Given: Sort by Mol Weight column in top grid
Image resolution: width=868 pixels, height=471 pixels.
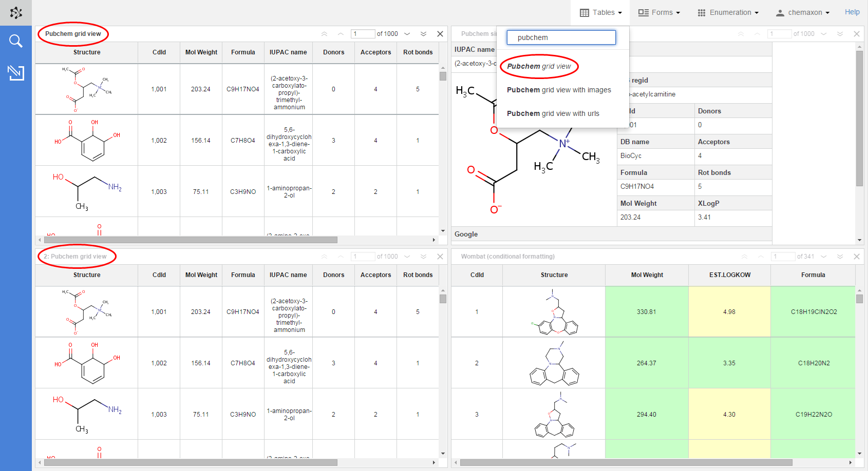Looking at the screenshot, I should [x=201, y=52].
